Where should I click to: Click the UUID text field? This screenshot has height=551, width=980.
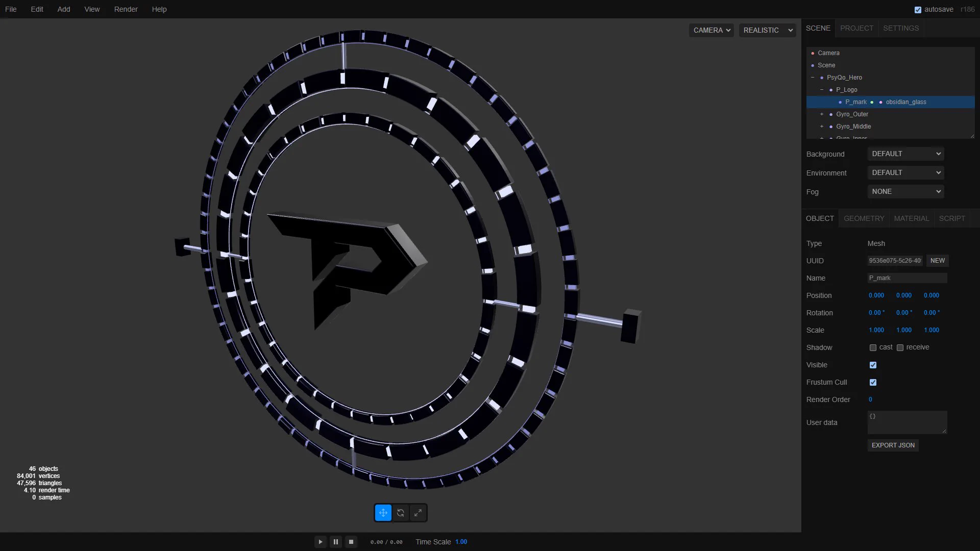click(x=895, y=261)
